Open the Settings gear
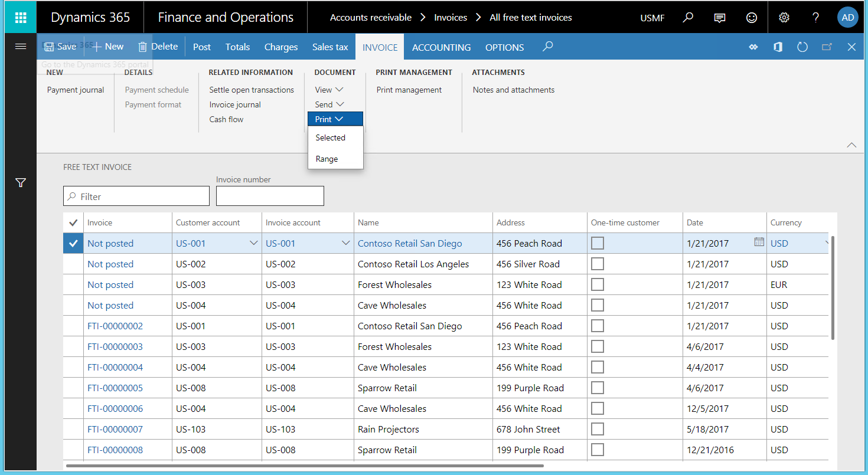Image resolution: width=868 pixels, height=475 pixels. tap(784, 17)
